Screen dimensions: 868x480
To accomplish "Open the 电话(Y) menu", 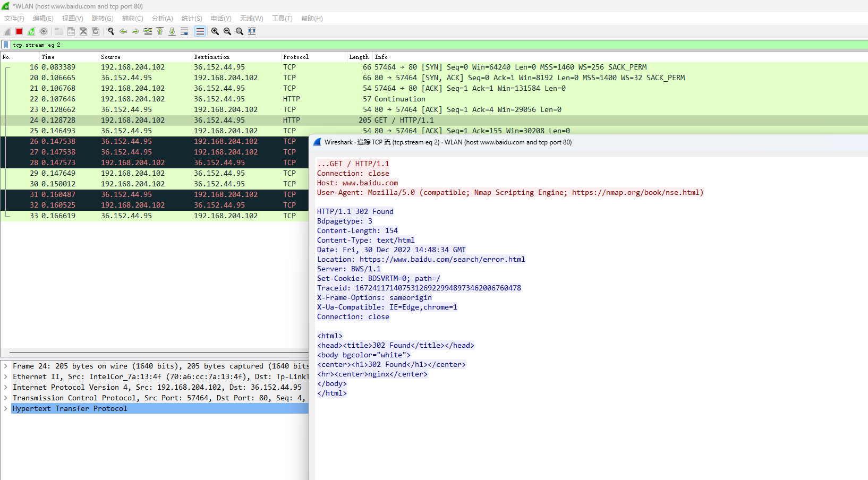I will (221, 19).
